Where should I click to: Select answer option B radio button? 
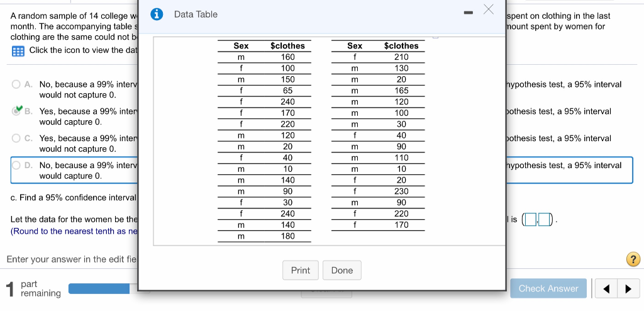tap(16, 111)
